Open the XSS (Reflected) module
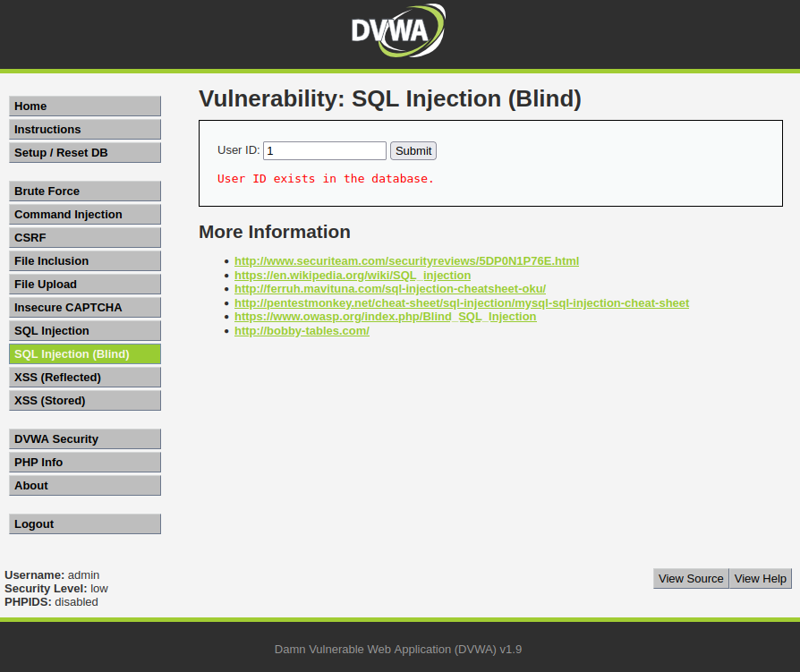Image resolution: width=800 pixels, height=672 pixels. click(x=85, y=378)
